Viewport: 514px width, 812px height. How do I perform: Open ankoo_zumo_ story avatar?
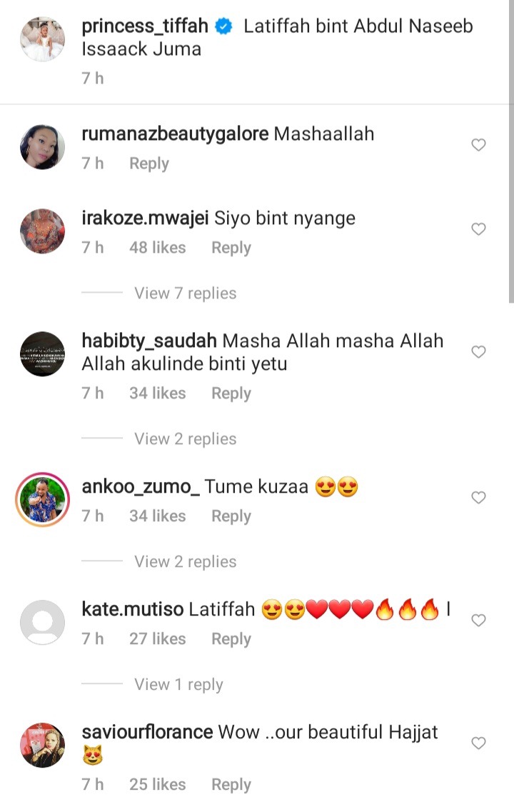(42, 499)
